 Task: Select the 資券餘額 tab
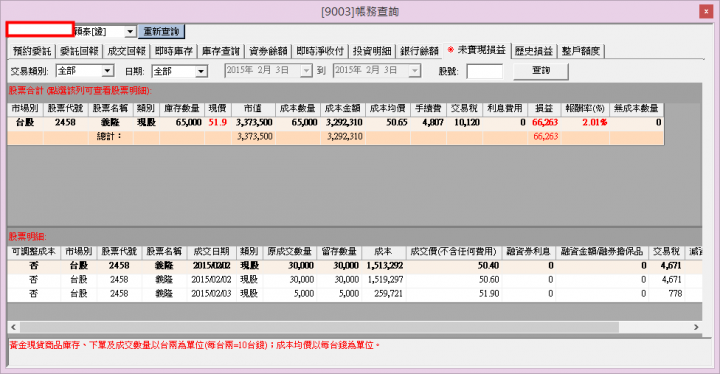pyautogui.click(x=268, y=51)
